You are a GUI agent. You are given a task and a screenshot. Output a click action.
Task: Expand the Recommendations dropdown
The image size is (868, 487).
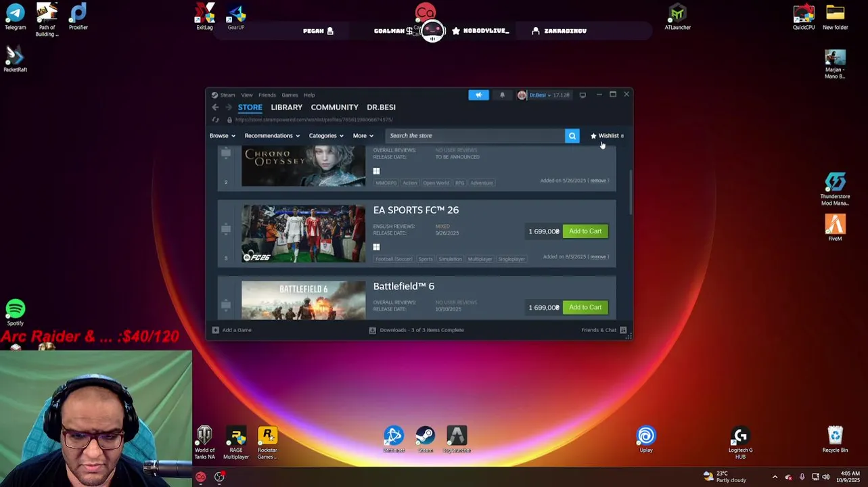pyautogui.click(x=272, y=136)
